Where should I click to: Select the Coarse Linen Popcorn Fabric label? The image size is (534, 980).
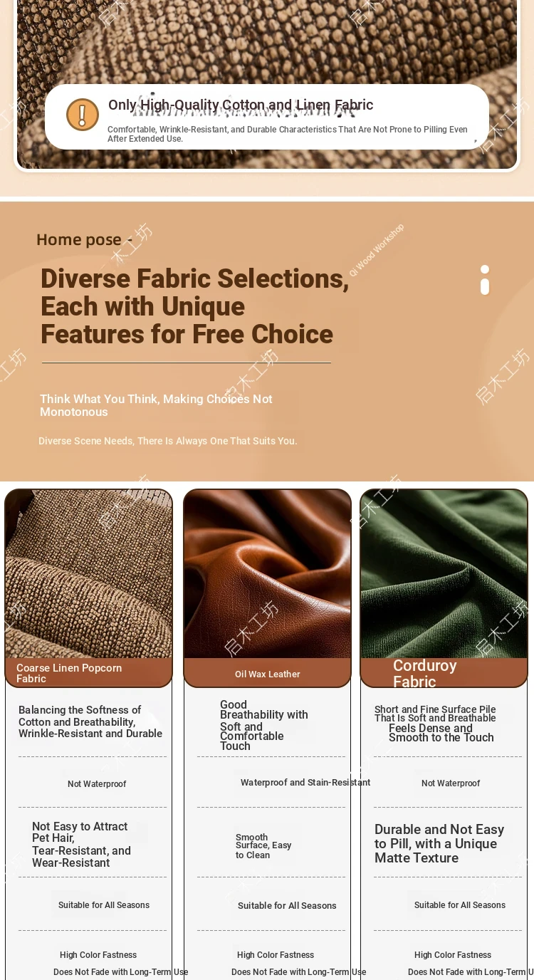coord(69,673)
